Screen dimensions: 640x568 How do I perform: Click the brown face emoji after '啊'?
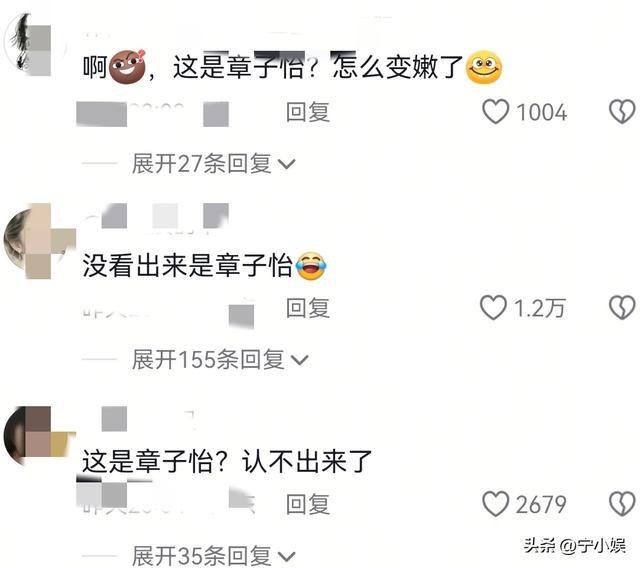[127, 66]
